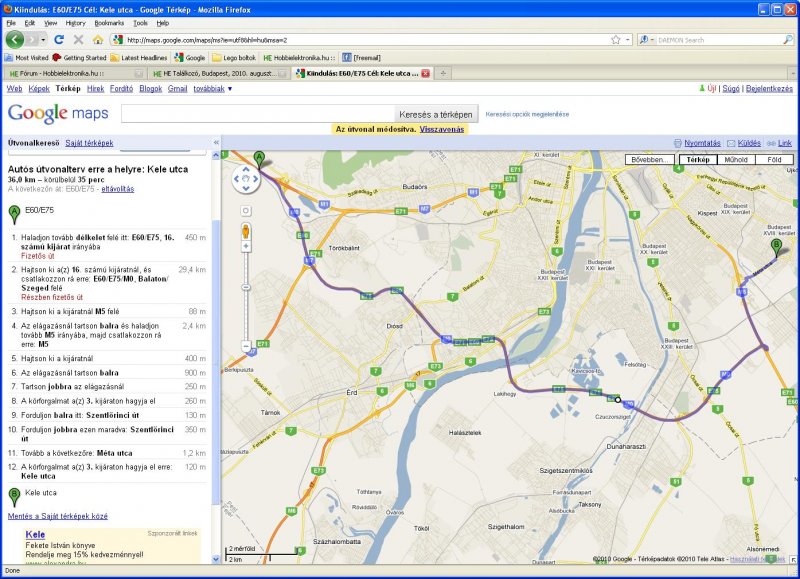Open the Saját térképek link
Viewport: 800px width, 579px height.
tap(89, 143)
